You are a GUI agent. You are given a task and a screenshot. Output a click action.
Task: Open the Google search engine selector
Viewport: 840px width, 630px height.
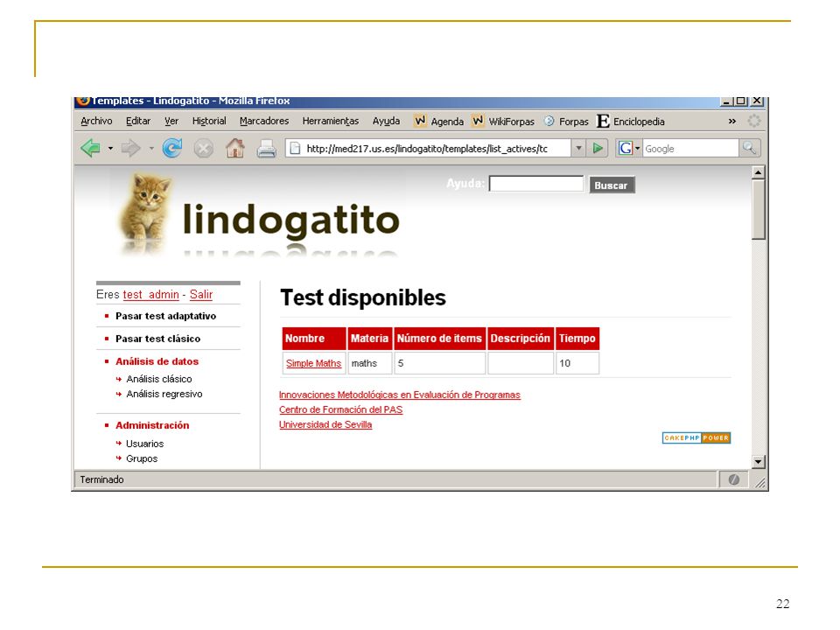628,149
